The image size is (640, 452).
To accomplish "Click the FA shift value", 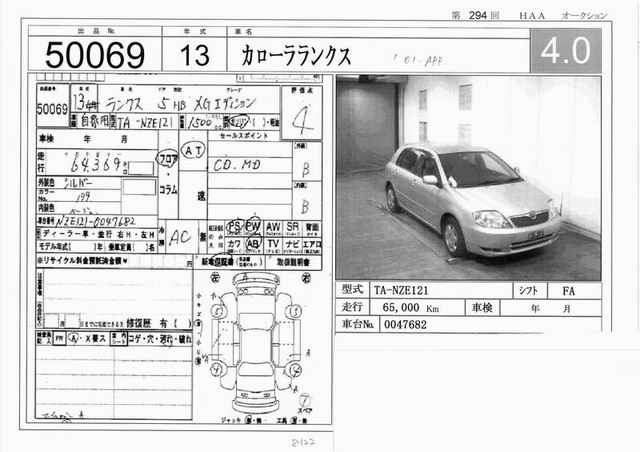I will point(568,291).
